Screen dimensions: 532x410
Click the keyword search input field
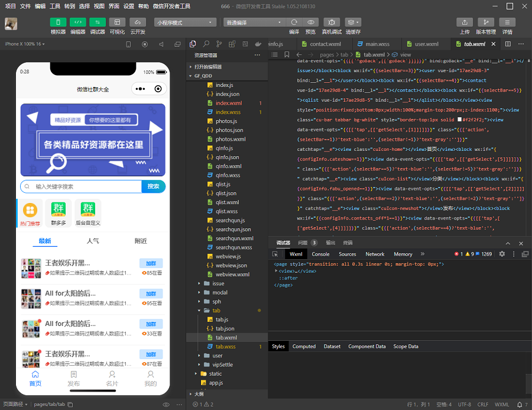tap(82, 186)
